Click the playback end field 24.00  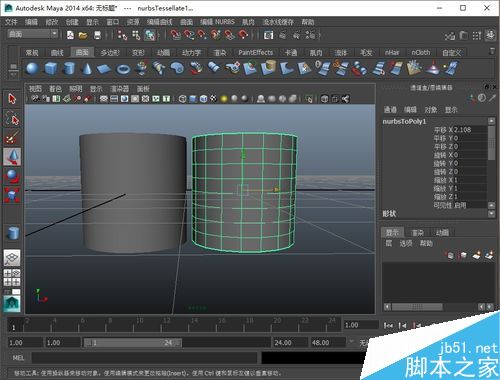(x=289, y=343)
